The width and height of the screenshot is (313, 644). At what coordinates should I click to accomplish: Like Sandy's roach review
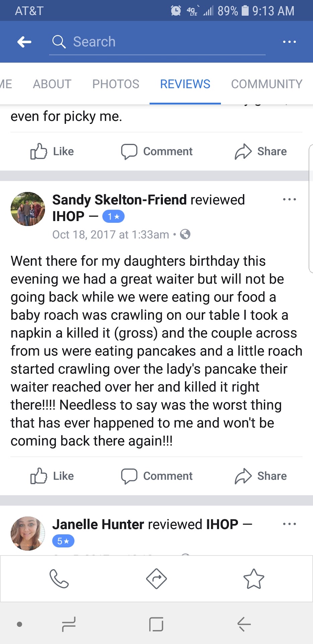(52, 476)
